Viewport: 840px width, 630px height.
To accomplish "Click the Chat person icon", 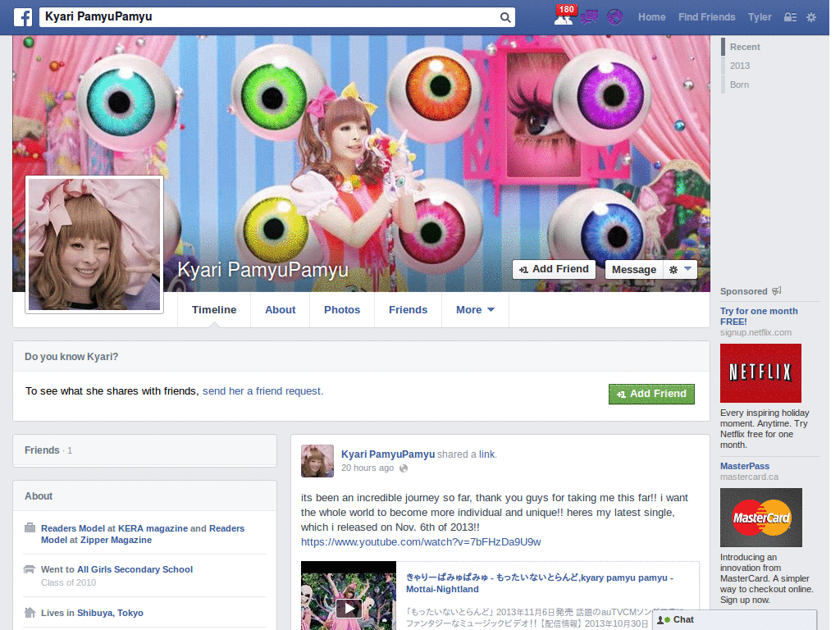I will [664, 620].
